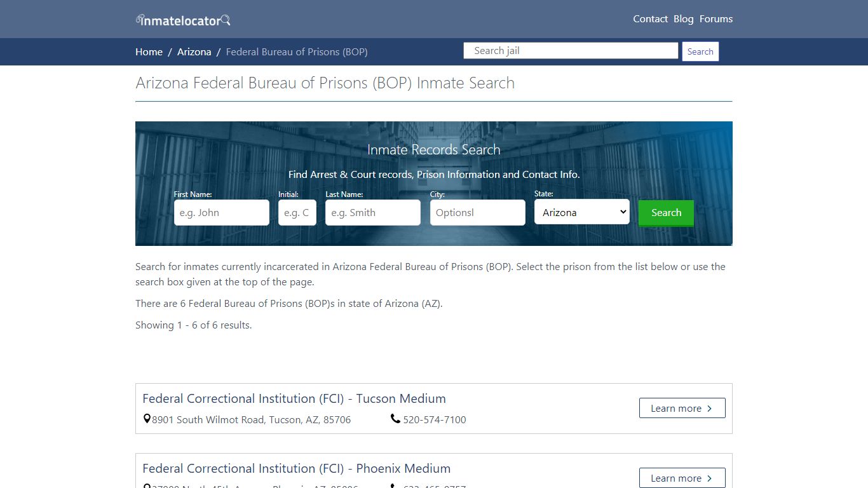868x488 pixels.
Task: Open Federal Correctional Institution - Phoenix Medium title
Action: (297, 468)
